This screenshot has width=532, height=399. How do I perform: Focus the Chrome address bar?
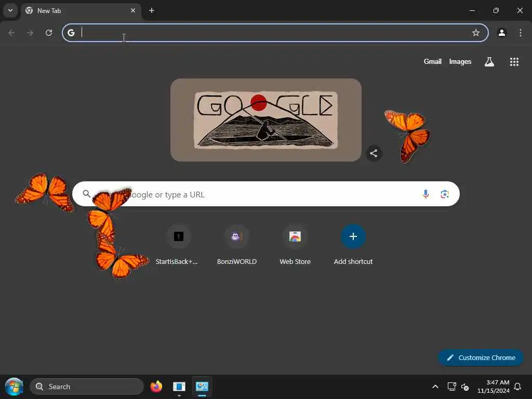click(x=275, y=33)
